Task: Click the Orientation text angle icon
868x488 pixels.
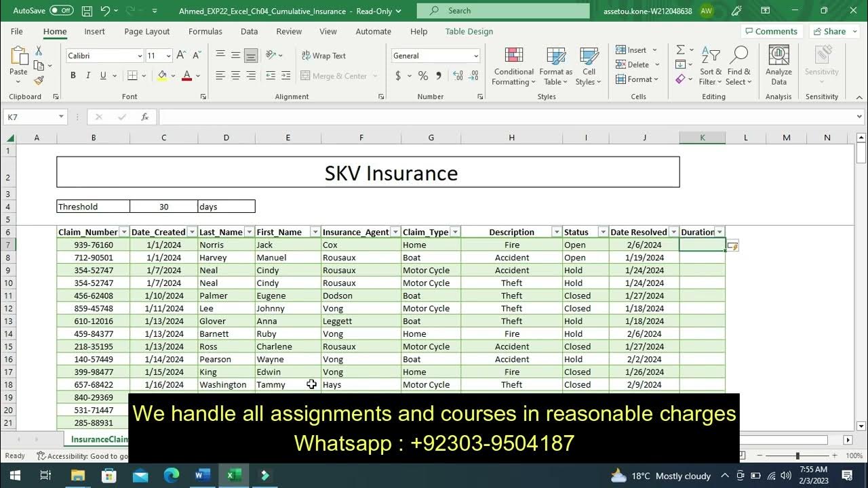Action: click(x=271, y=56)
